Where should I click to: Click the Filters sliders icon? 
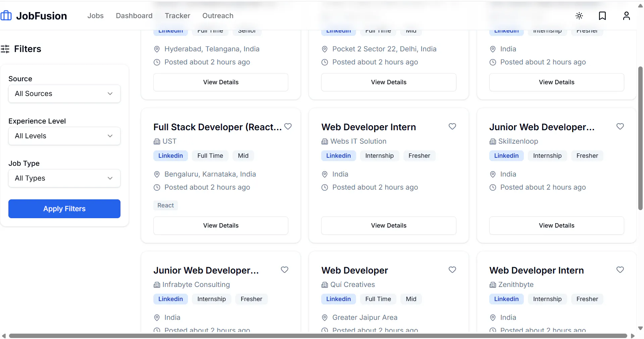pyautogui.click(x=5, y=49)
